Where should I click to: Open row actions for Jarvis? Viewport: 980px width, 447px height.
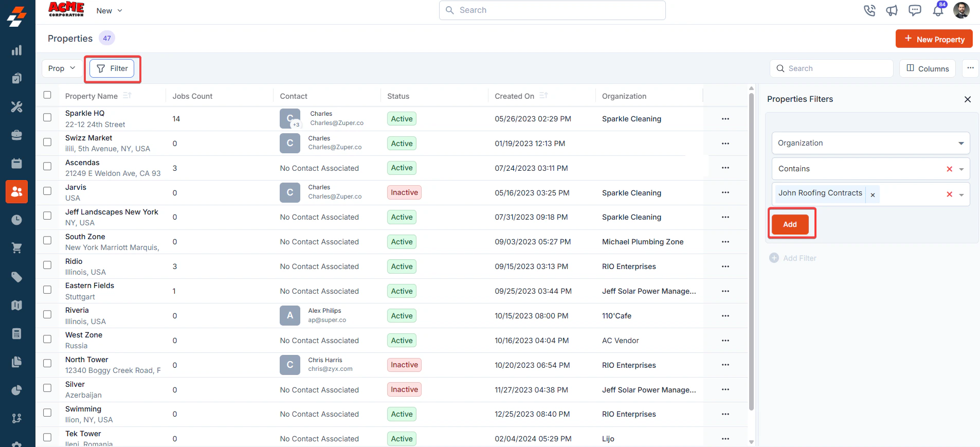tap(725, 192)
